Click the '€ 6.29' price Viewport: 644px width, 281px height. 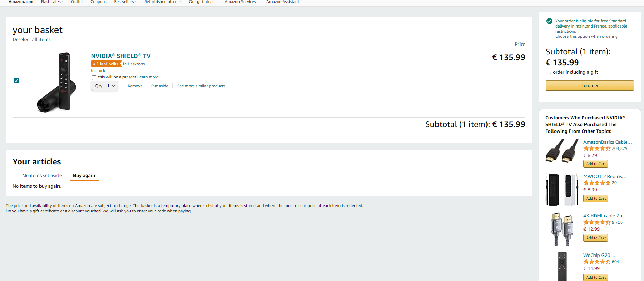pos(590,155)
